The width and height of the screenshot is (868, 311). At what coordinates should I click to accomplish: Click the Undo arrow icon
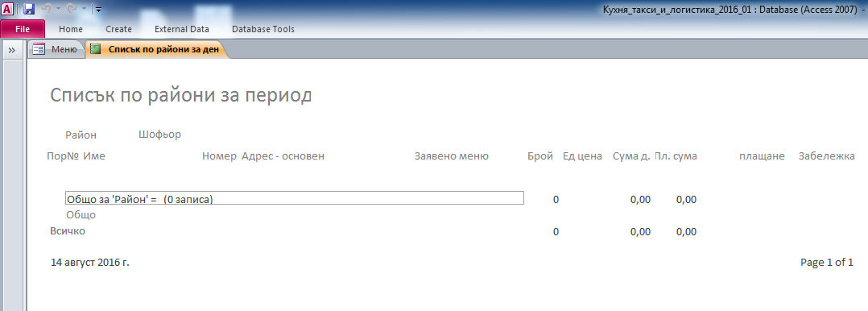pyautogui.click(x=46, y=9)
